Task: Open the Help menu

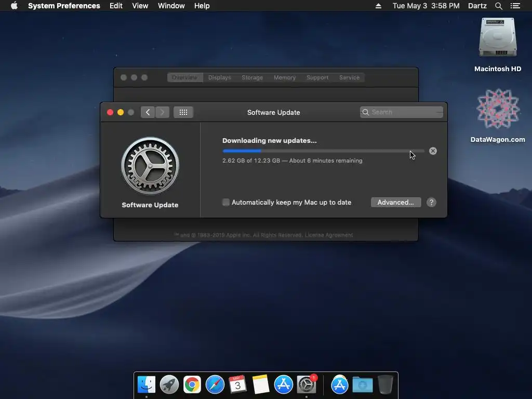Action: 202,6
